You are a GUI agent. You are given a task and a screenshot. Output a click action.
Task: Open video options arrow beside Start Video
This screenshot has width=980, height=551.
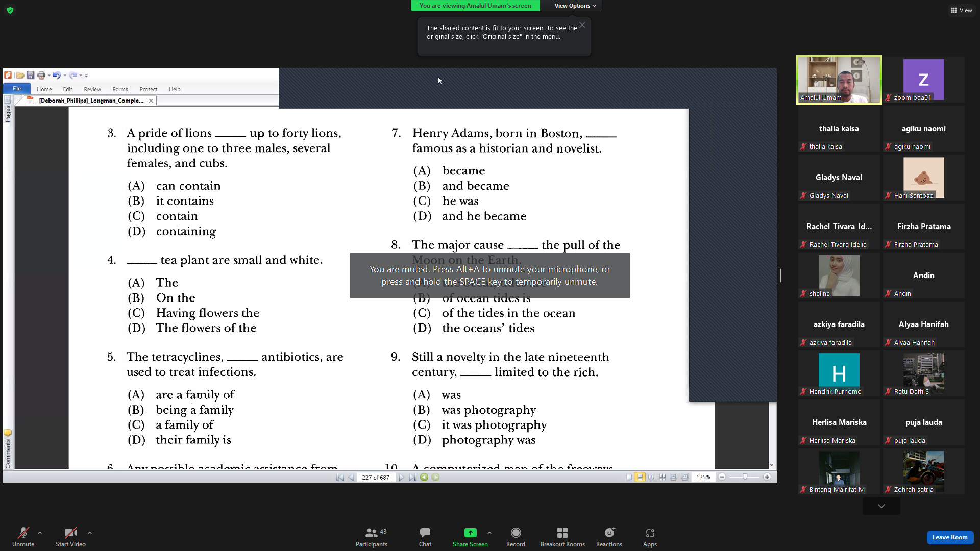tap(90, 533)
